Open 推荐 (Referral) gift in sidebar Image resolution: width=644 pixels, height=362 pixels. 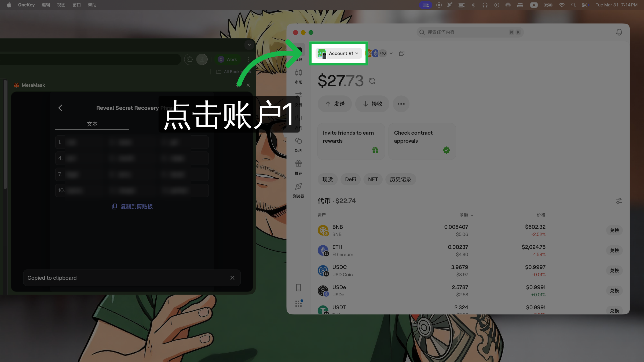[298, 168]
